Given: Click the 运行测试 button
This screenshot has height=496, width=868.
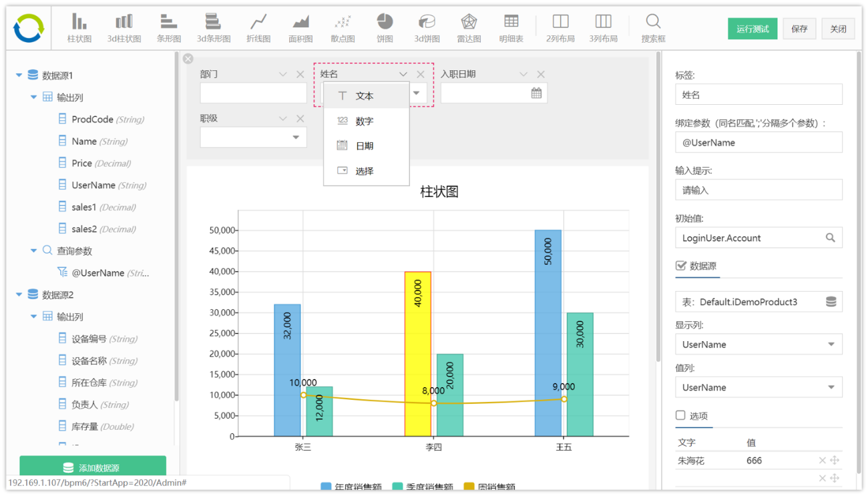Looking at the screenshot, I should click(x=752, y=29).
